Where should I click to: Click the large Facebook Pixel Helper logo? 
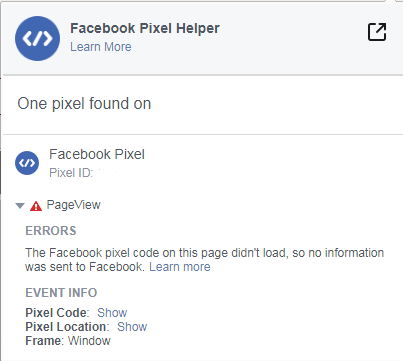pyautogui.click(x=37, y=38)
